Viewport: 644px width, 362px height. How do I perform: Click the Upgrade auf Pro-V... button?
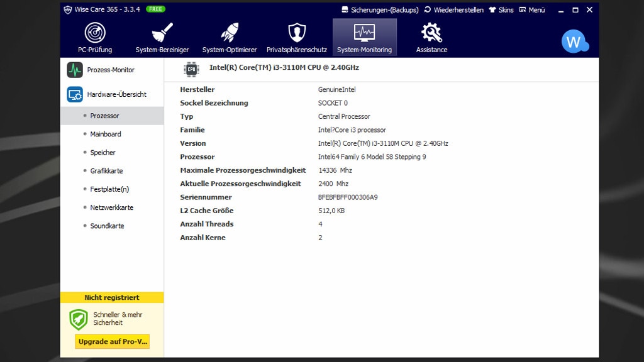112,341
